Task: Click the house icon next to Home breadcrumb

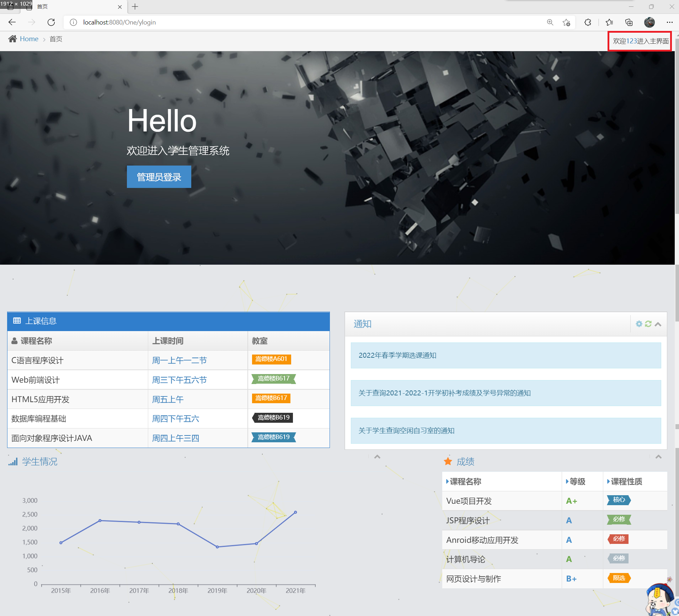Action: click(x=12, y=38)
